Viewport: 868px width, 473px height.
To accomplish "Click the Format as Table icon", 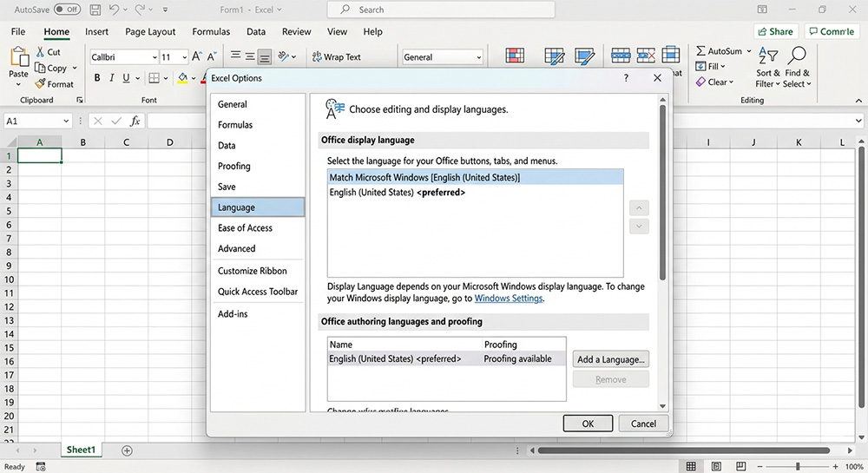I will (554, 56).
